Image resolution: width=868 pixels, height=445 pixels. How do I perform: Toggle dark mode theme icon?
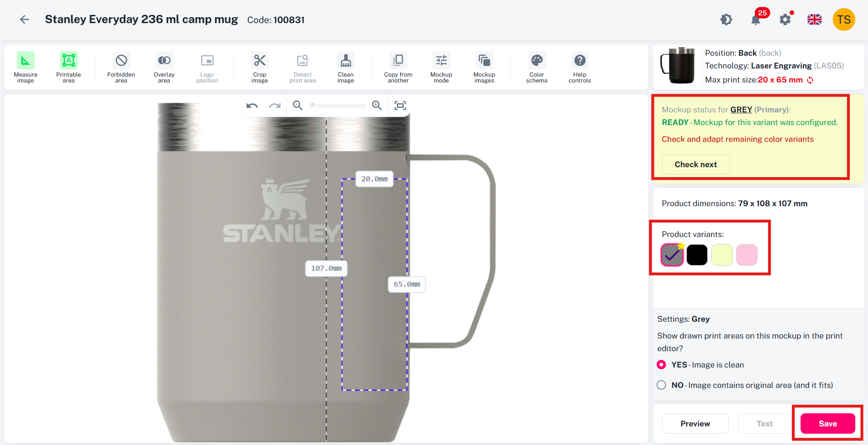(726, 19)
